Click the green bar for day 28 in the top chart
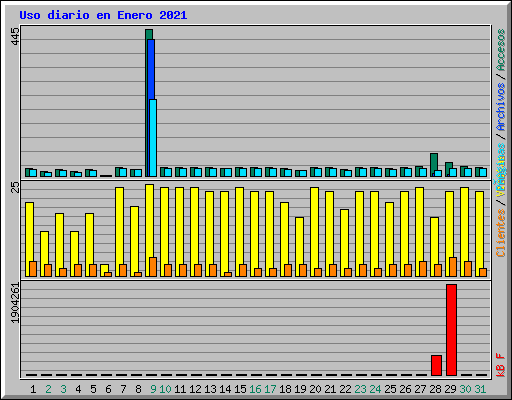This screenshot has width=512, height=400. pyautogui.click(x=434, y=165)
